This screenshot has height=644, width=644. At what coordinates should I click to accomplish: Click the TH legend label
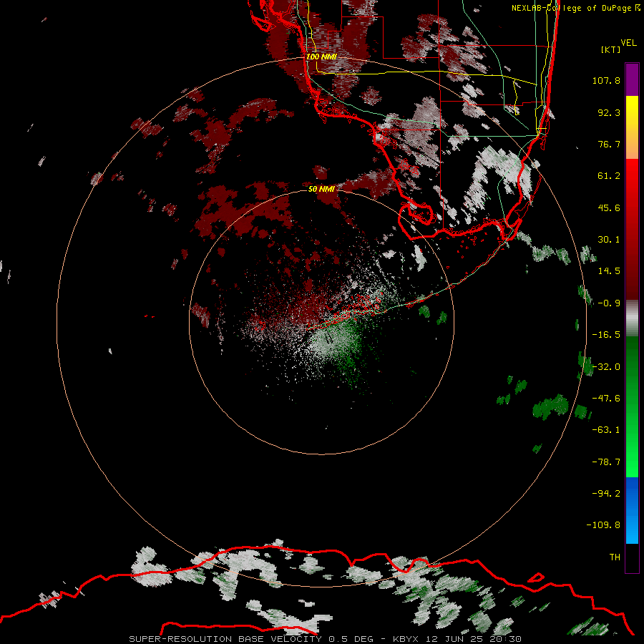(615, 557)
